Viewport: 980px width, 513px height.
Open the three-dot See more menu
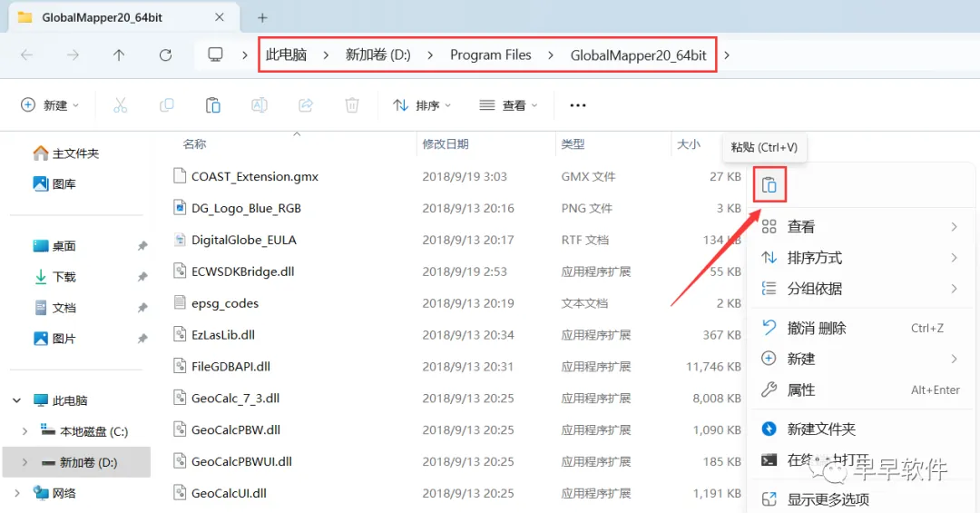578,105
